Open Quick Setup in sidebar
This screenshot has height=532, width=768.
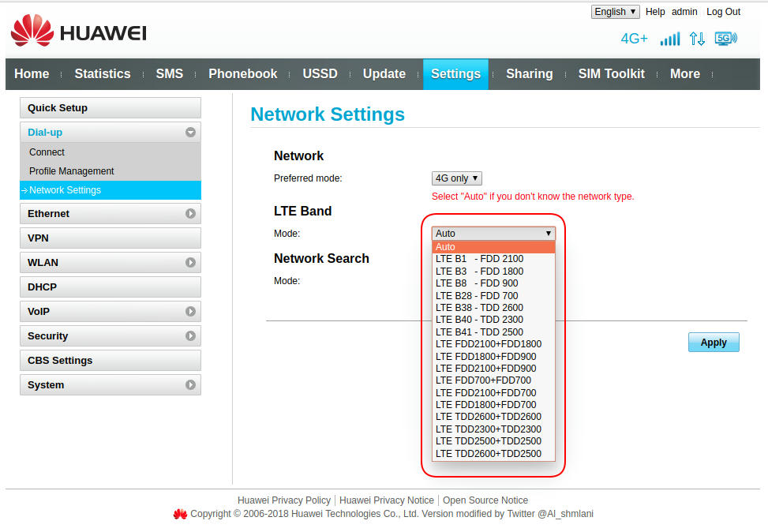(111, 108)
